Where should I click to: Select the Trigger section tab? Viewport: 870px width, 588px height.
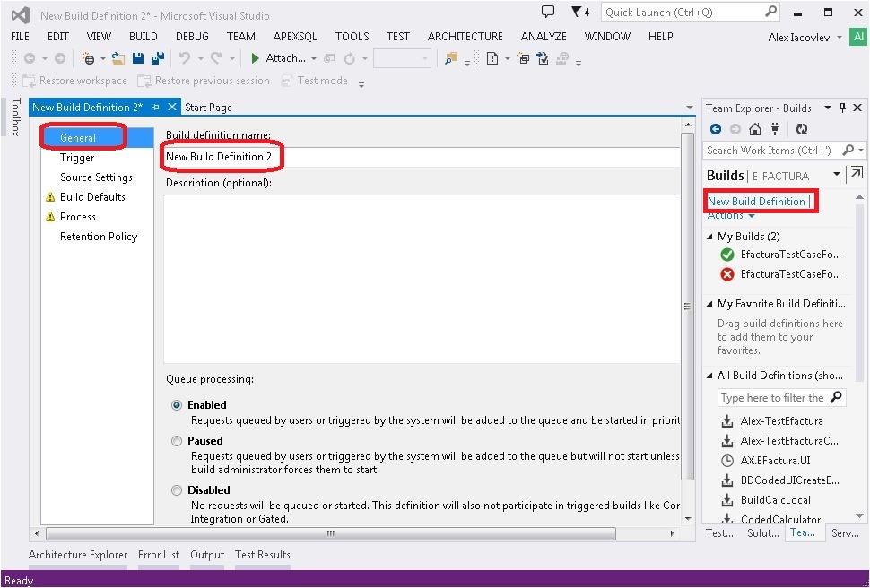pos(77,158)
